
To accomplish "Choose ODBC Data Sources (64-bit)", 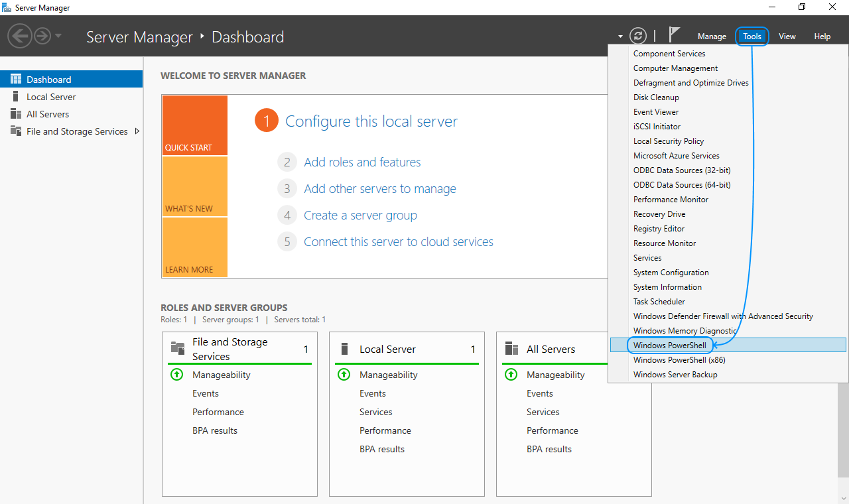I will pos(728,185).
